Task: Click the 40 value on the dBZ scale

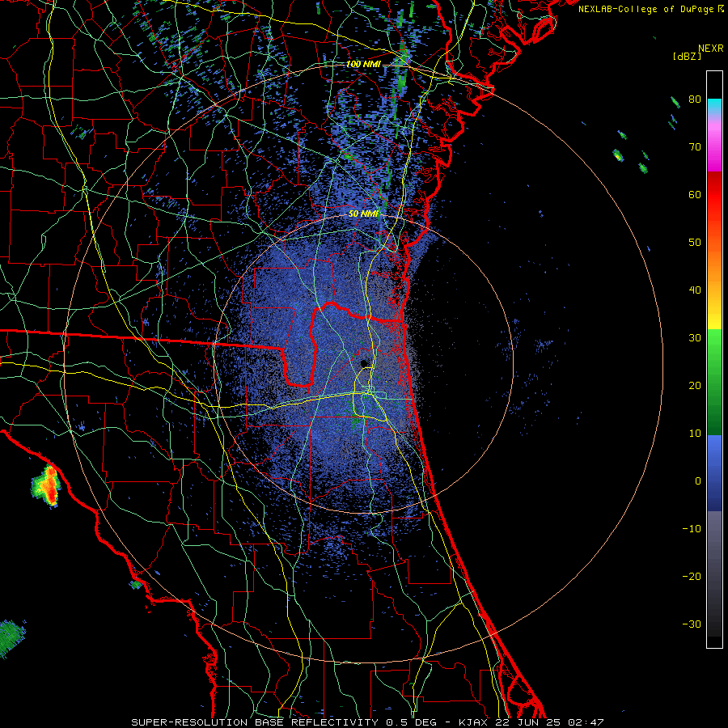Action: [695, 290]
